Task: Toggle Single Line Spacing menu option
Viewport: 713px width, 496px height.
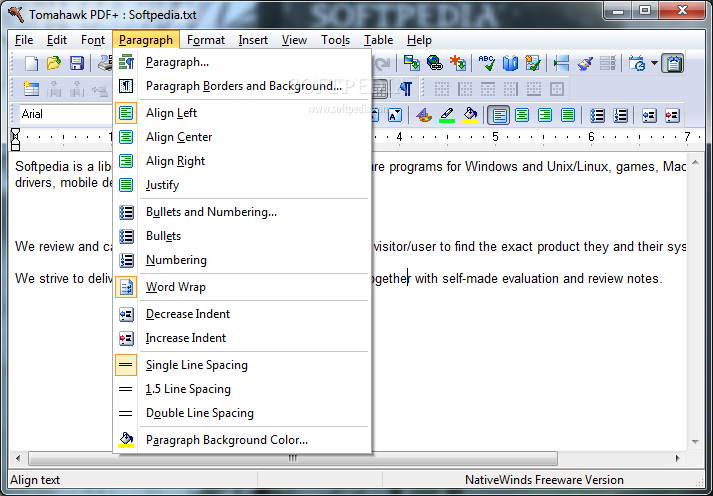Action: (242, 365)
